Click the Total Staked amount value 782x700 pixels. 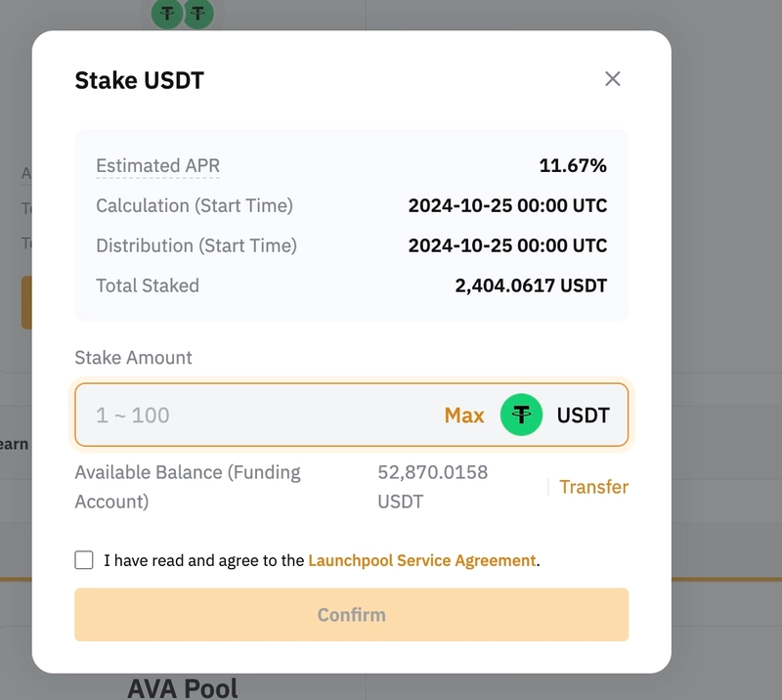[531, 285]
